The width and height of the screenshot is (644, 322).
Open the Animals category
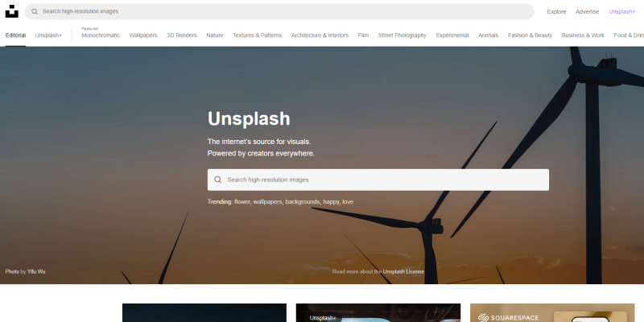point(488,35)
